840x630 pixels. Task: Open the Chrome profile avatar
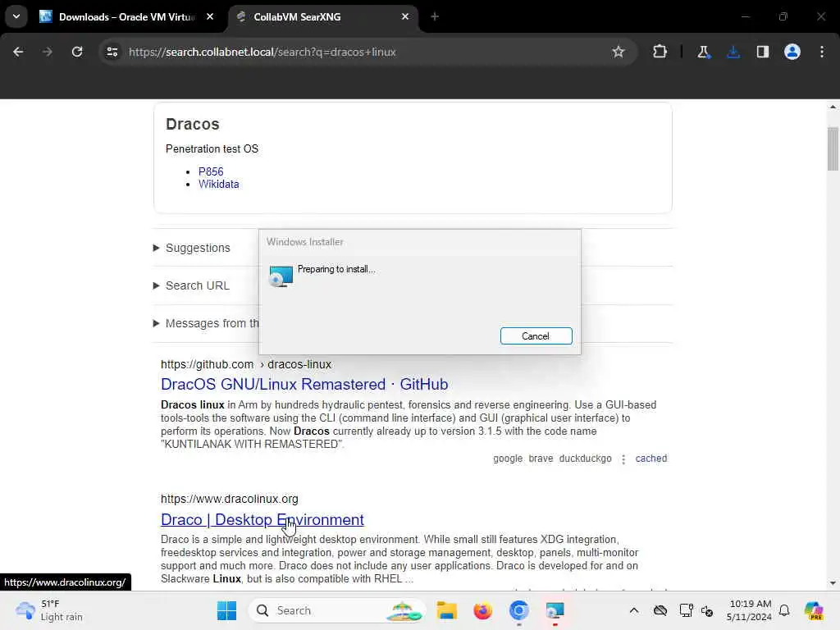792,52
